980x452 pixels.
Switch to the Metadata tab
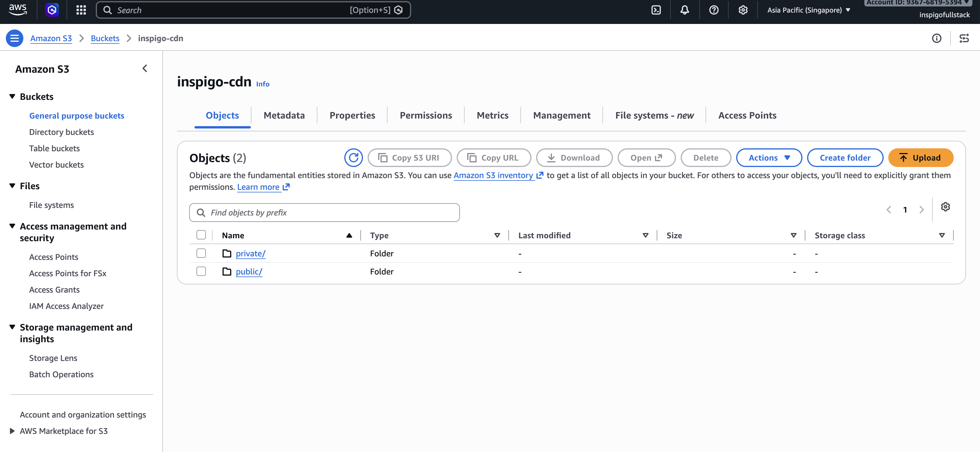click(284, 115)
